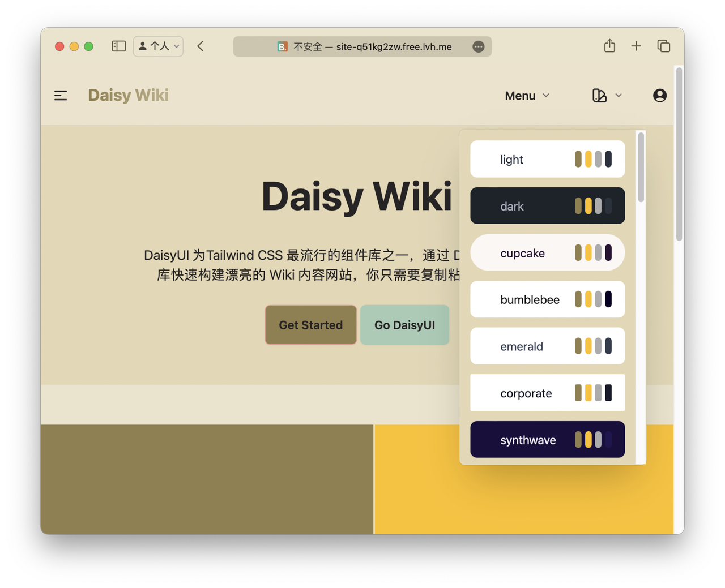This screenshot has height=588, width=725.
Task: Go back to previous page
Action: coord(201,46)
